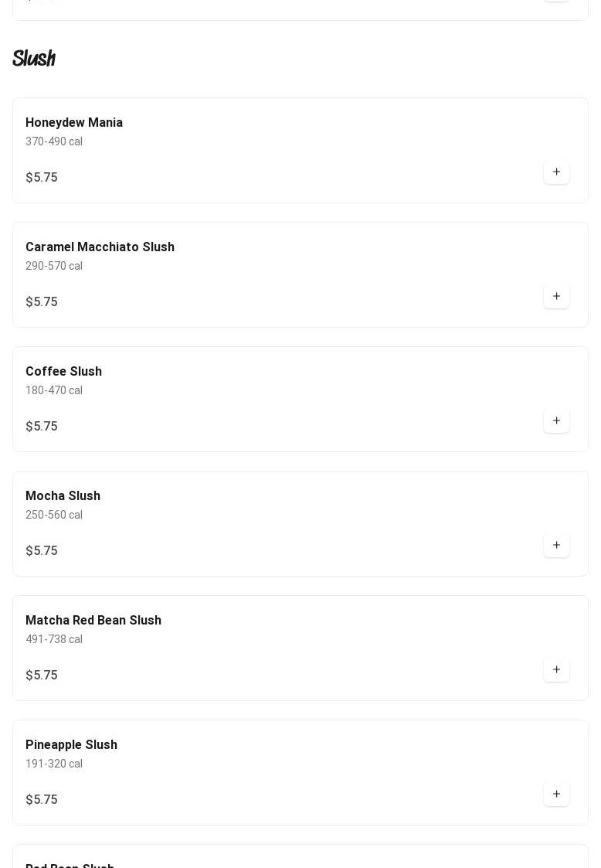The height and width of the screenshot is (868, 601).
Task: Add Pineapple Slush with plus icon
Action: [556, 795]
